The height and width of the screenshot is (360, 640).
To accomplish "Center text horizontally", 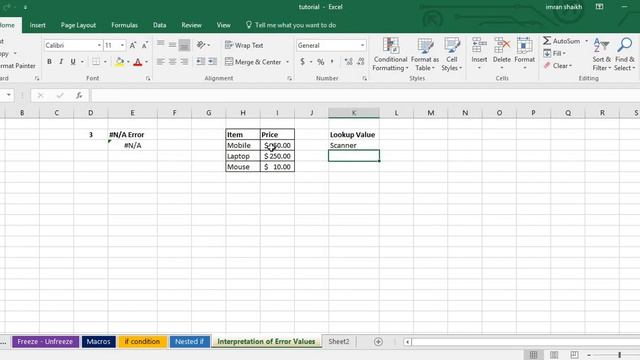I will 172,62.
